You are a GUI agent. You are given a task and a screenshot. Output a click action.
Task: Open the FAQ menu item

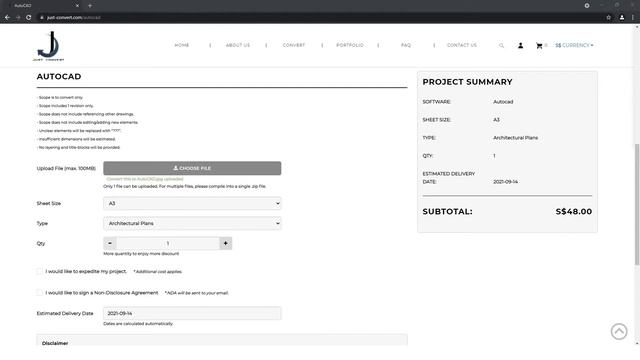pos(406,45)
